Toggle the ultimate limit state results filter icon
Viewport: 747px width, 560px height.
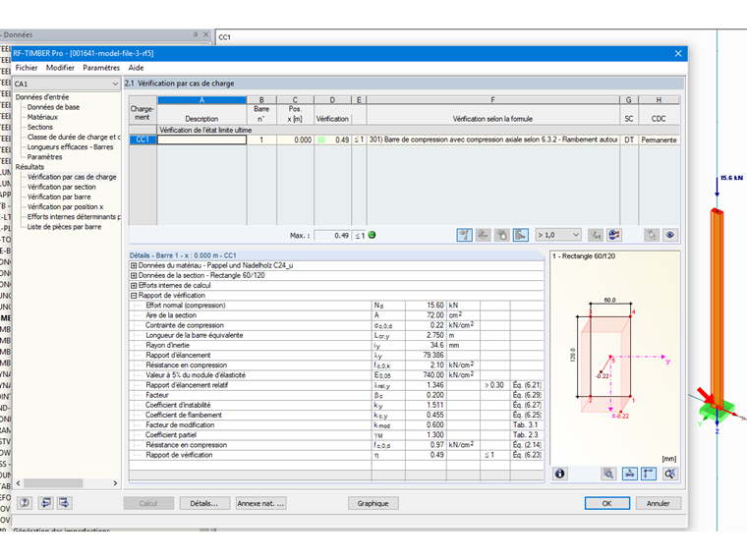[x=464, y=235]
